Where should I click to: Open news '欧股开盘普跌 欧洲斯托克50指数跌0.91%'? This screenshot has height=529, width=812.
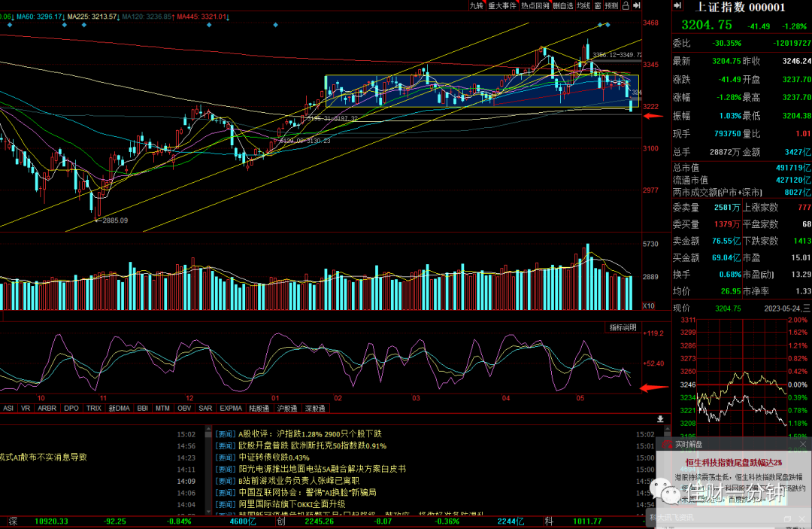(312, 445)
